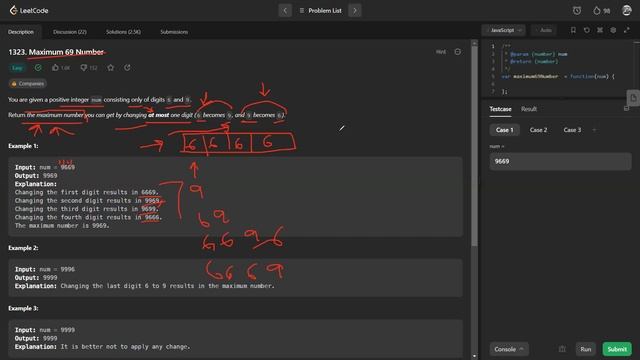Open editor settings gear icon
Screen dimensions: 640x360
pos(613,30)
